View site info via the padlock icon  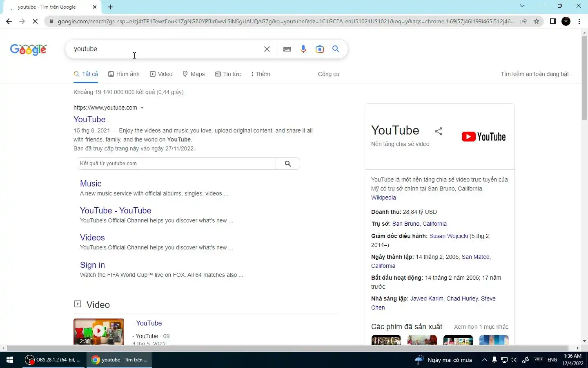[51, 21]
